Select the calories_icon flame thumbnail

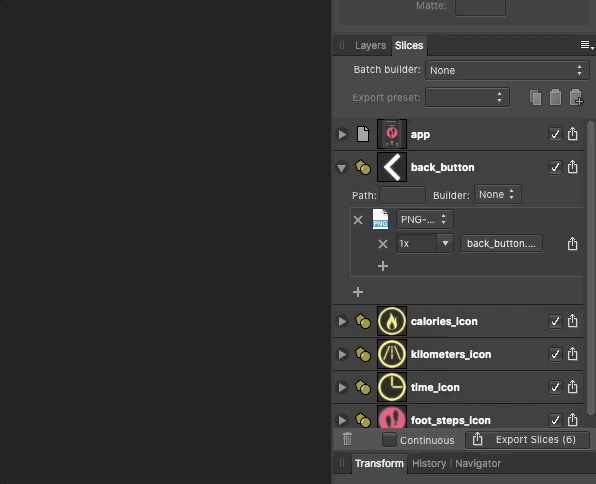click(392, 321)
